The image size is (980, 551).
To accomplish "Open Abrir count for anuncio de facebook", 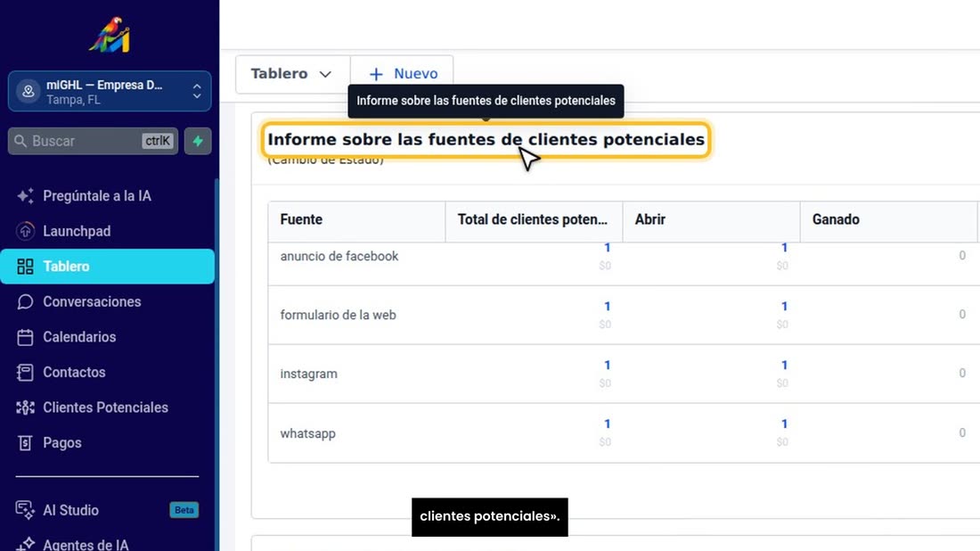I will coord(784,248).
